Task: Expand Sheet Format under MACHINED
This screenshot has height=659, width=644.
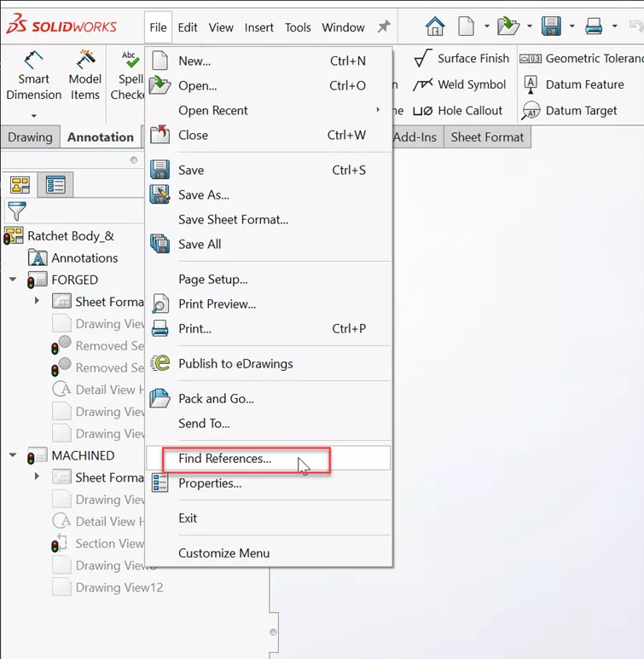Action: tap(37, 477)
